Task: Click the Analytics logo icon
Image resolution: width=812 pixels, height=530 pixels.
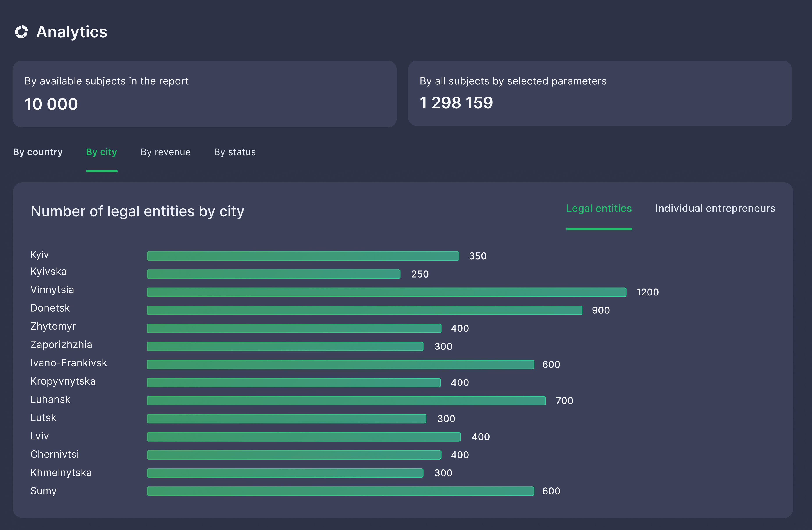Action: click(21, 32)
